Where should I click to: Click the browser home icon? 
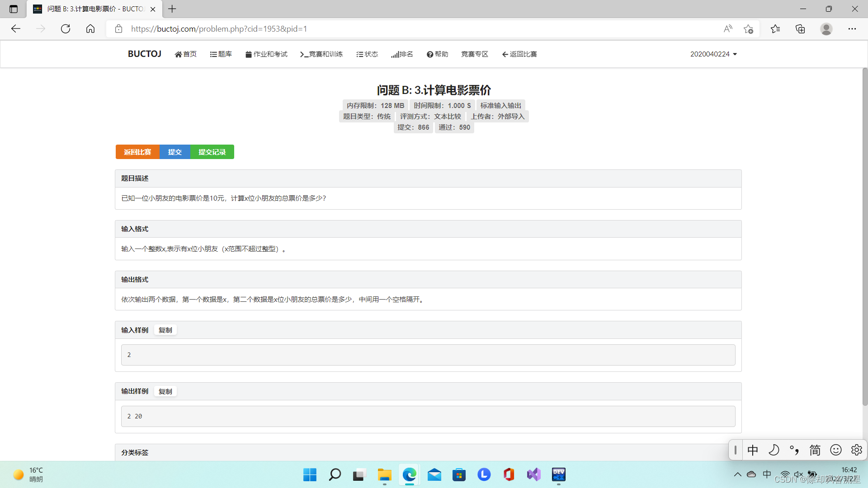point(90,29)
